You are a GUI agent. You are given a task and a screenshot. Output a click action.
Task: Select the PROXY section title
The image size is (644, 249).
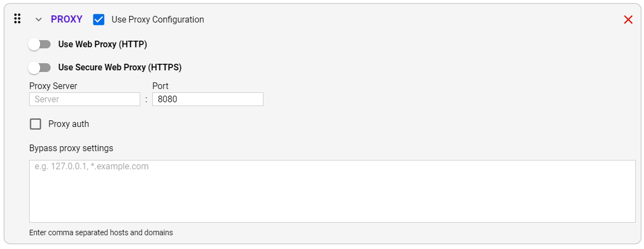point(67,19)
